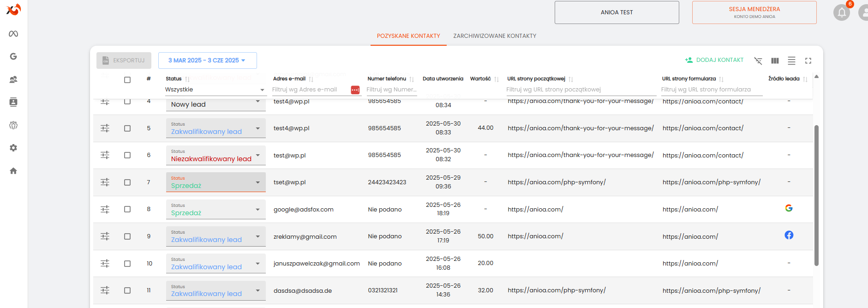
Task: Open the Google sidebar icon
Action: 13,56
